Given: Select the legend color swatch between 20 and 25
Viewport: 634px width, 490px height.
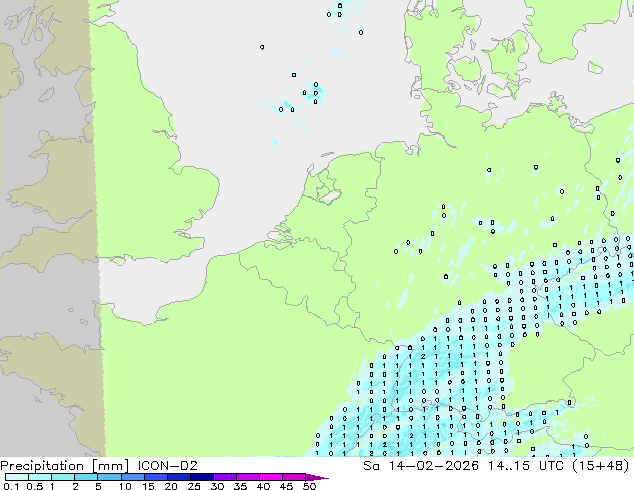Looking at the screenshot, I should (x=179, y=477).
